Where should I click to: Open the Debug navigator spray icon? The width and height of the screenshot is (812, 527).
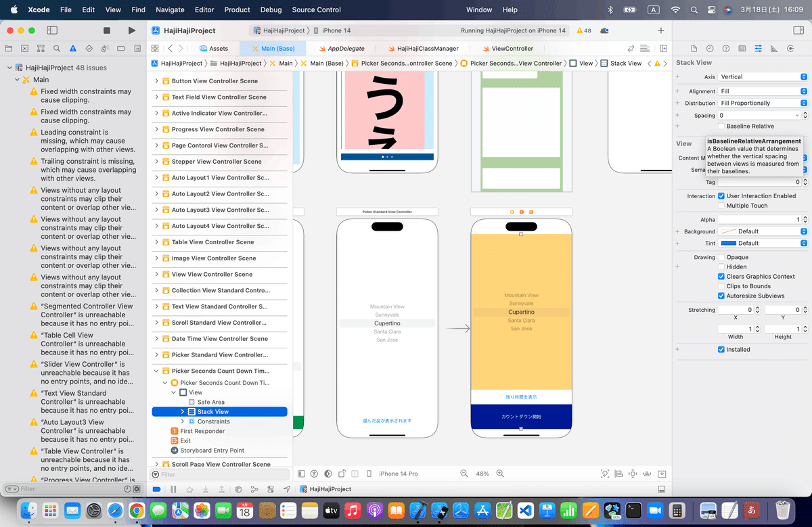pos(105,49)
